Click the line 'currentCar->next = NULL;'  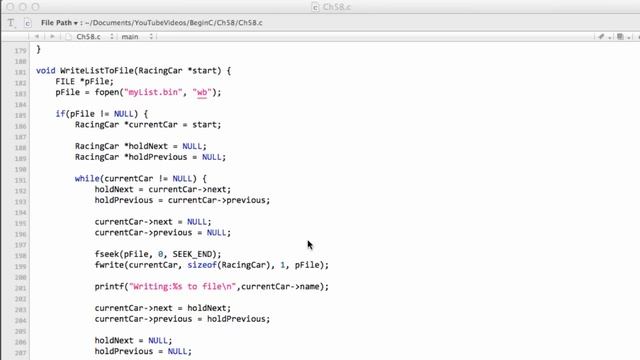click(x=153, y=222)
